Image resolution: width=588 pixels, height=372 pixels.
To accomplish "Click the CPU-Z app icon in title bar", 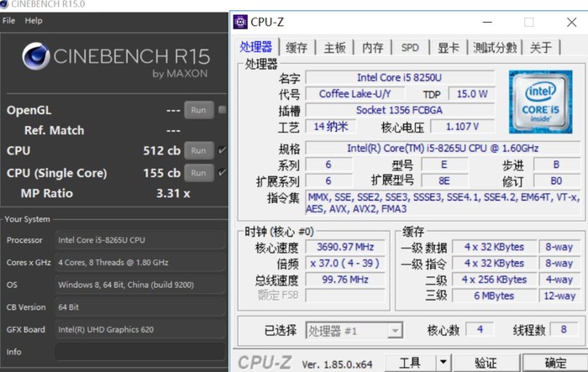I will (240, 22).
